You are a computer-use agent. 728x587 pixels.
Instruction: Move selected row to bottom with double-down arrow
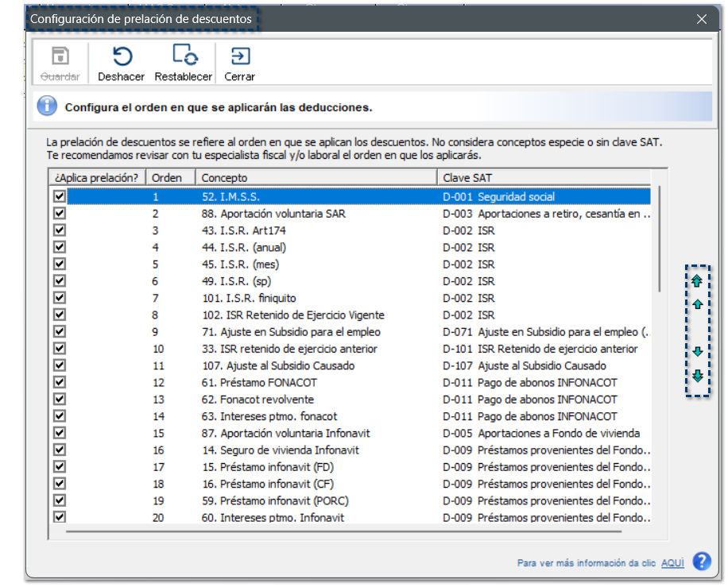(x=697, y=376)
